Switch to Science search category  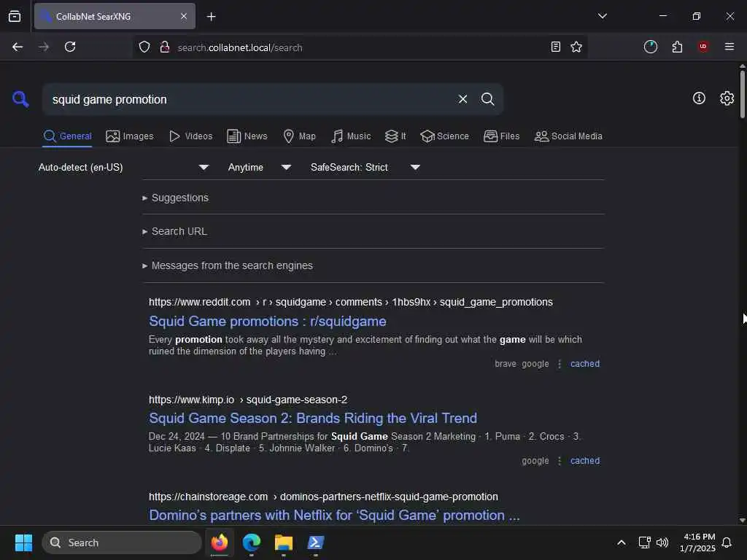click(444, 136)
